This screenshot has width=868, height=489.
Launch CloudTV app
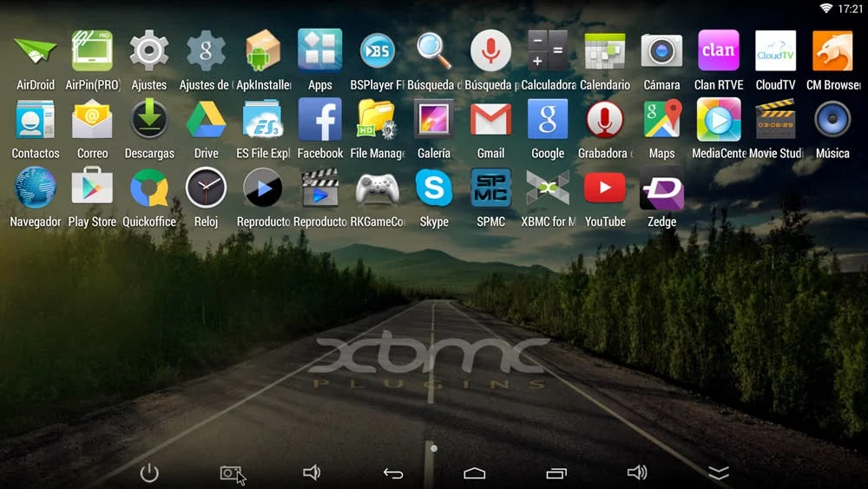[775, 51]
